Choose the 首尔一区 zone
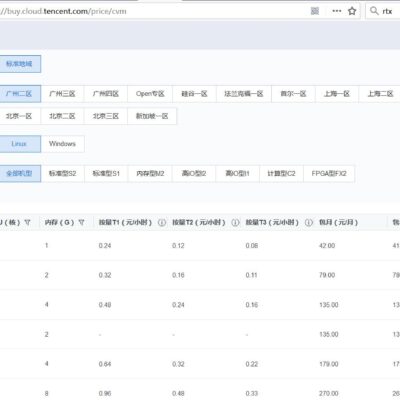 point(293,94)
